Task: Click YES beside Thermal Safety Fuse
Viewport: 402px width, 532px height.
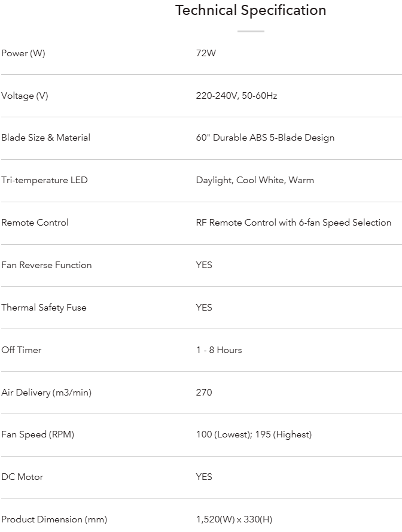Action: coord(204,308)
